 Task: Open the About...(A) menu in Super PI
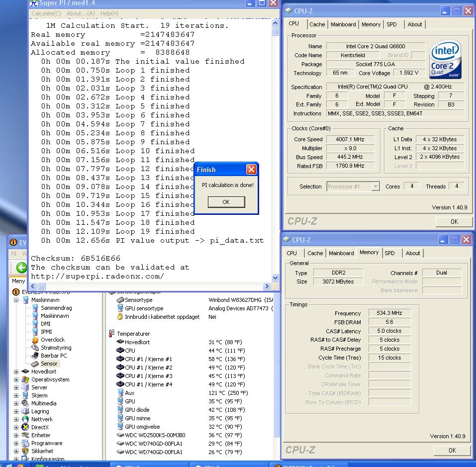(81, 13)
